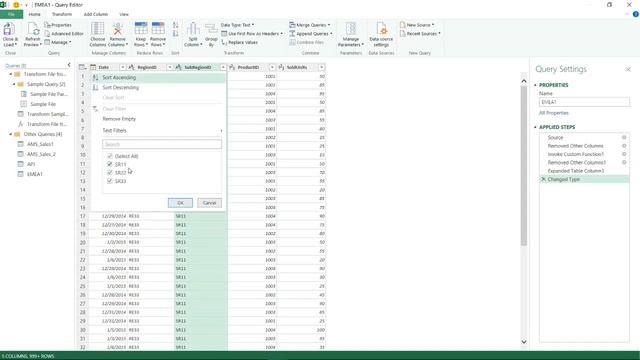Click the Choose Columns icon
The image size is (640, 360).
coord(98,29)
